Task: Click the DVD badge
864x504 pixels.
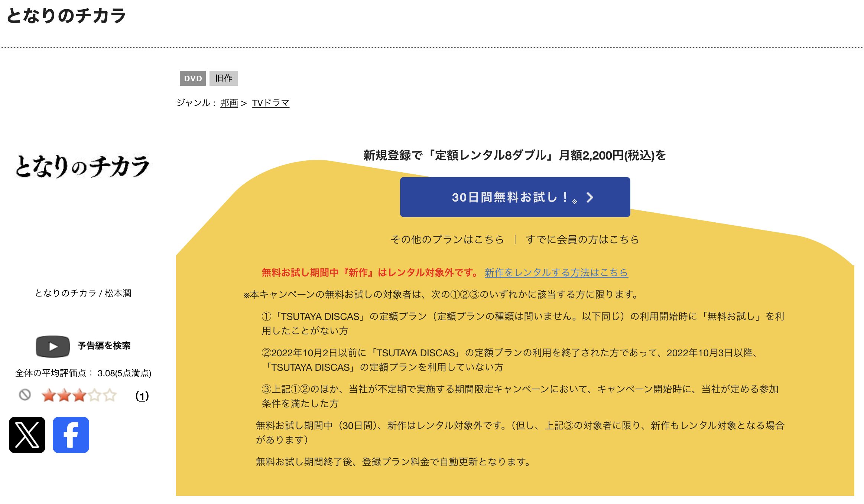Action: coord(193,78)
